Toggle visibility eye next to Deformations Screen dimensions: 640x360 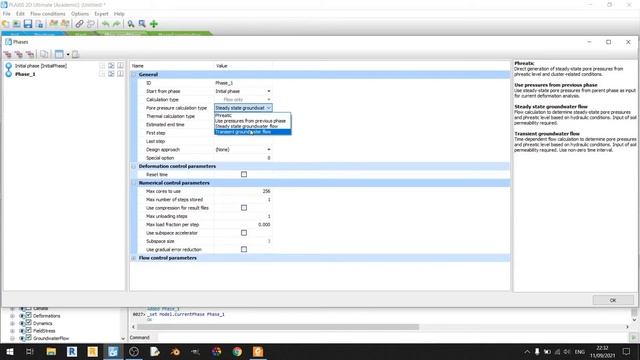pyautogui.click(x=22, y=316)
